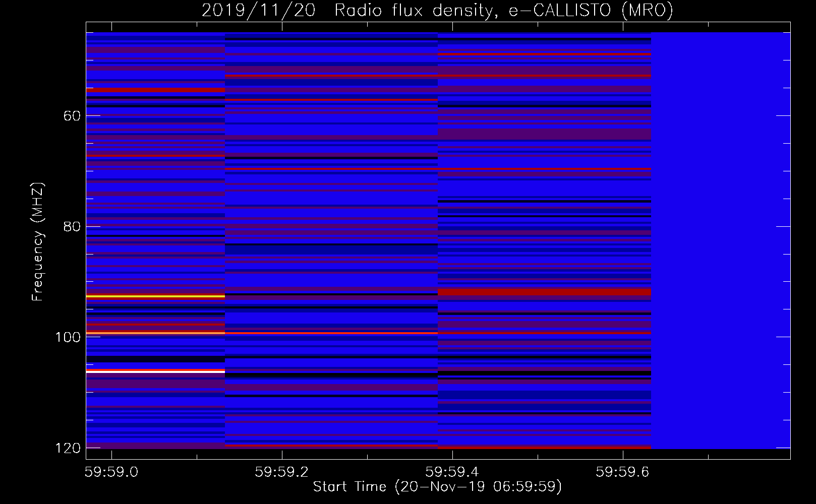Image resolution: width=816 pixels, height=504 pixels.
Task: Click the plot title '2019/11/20 Radio flux density, e-CALLISTO (MRO)'
Action: (437, 10)
